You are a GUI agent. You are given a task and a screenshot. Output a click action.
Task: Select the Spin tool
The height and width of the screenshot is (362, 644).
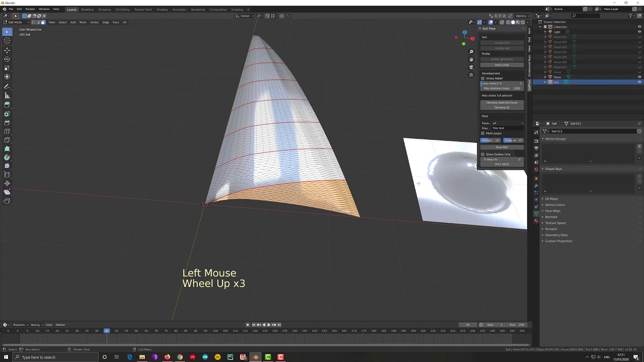[7, 157]
